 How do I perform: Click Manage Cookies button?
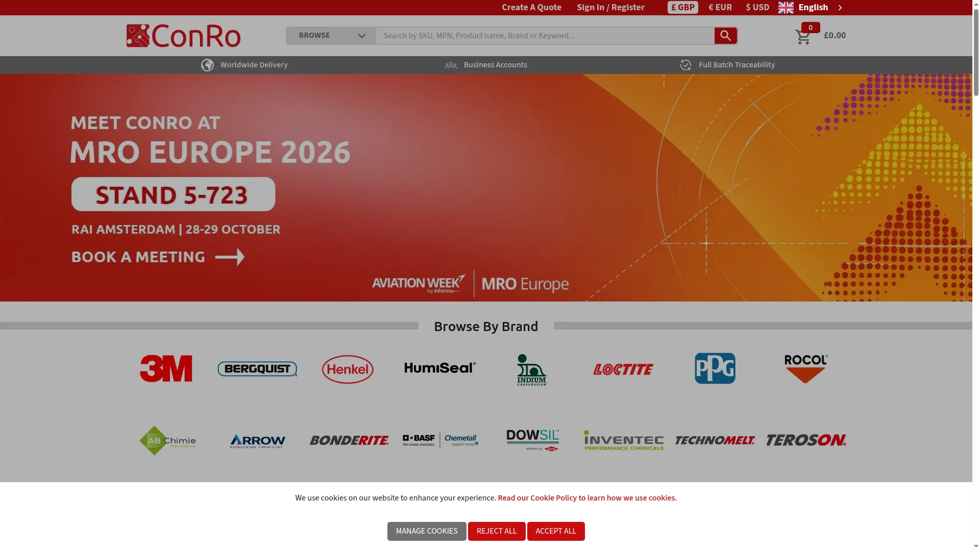(427, 531)
